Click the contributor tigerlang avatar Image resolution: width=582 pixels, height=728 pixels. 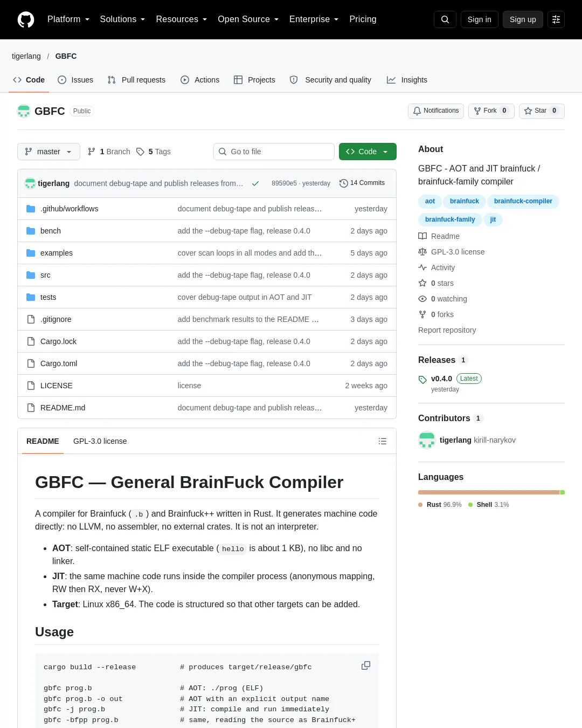pos(427,440)
